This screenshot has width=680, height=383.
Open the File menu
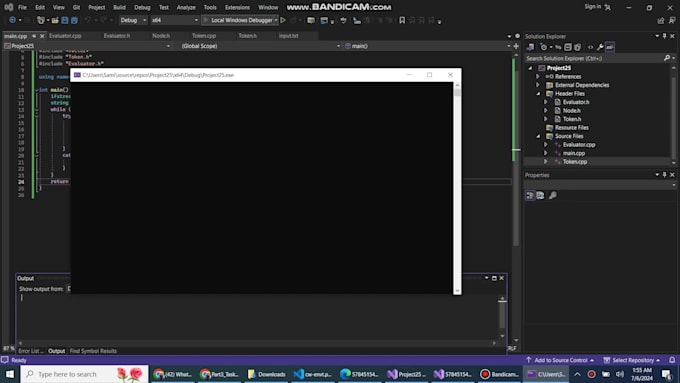(22, 7)
